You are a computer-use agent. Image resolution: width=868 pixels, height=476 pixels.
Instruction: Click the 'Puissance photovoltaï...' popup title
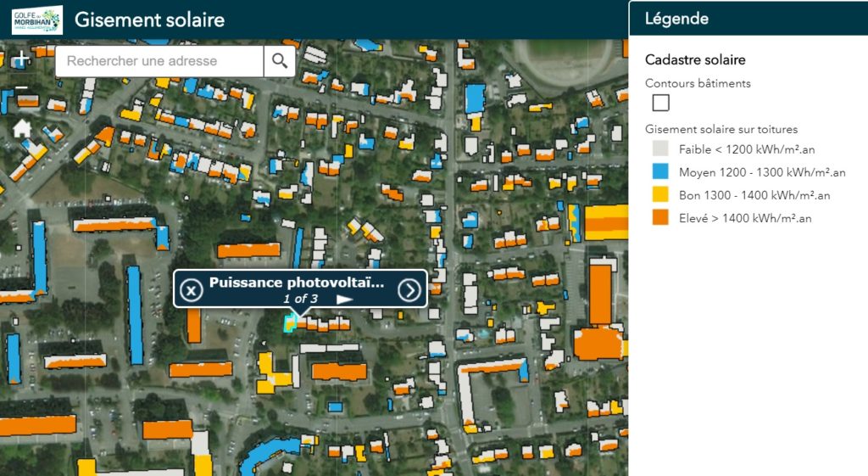click(297, 282)
